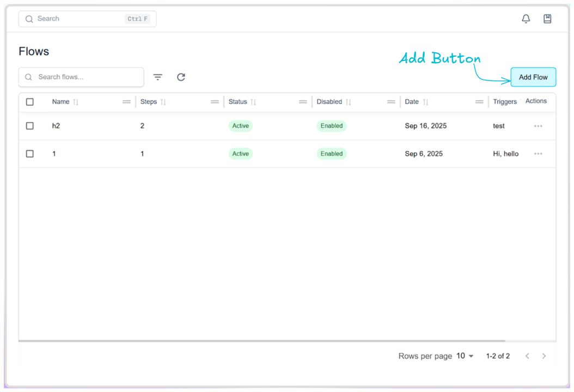Check the select-all checkbox in the header

click(x=29, y=101)
